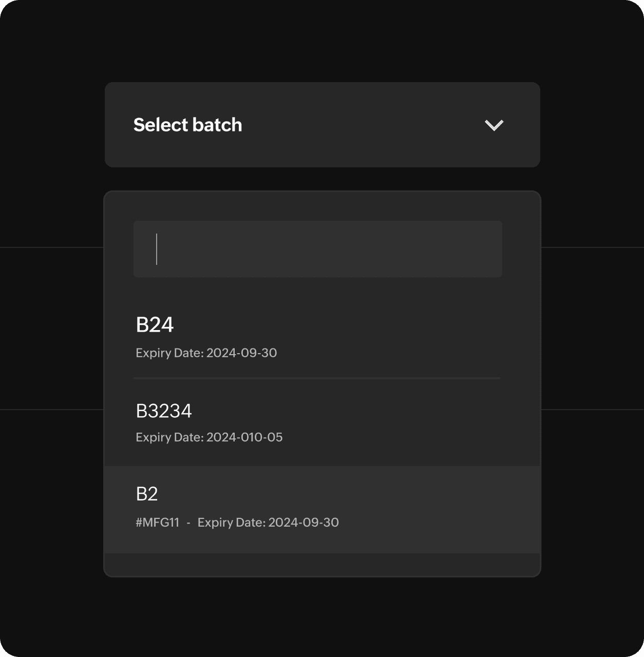Click the text cursor in search field
Screen dimensions: 644x657
click(x=157, y=249)
